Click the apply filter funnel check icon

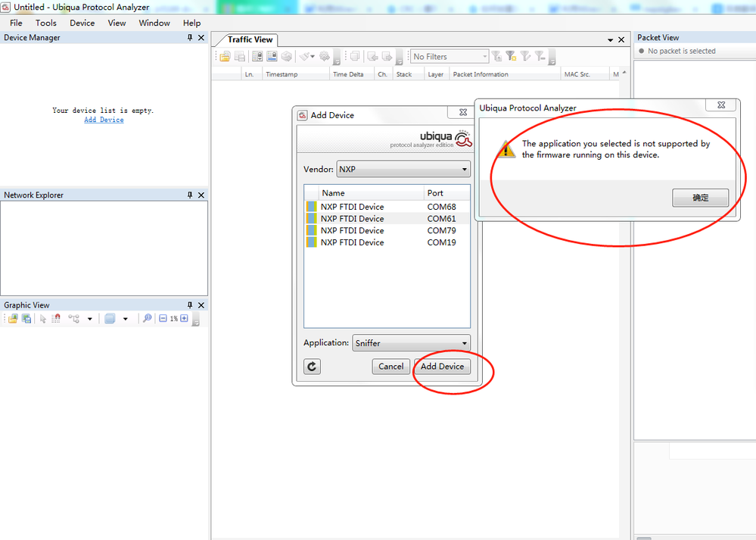click(x=525, y=57)
